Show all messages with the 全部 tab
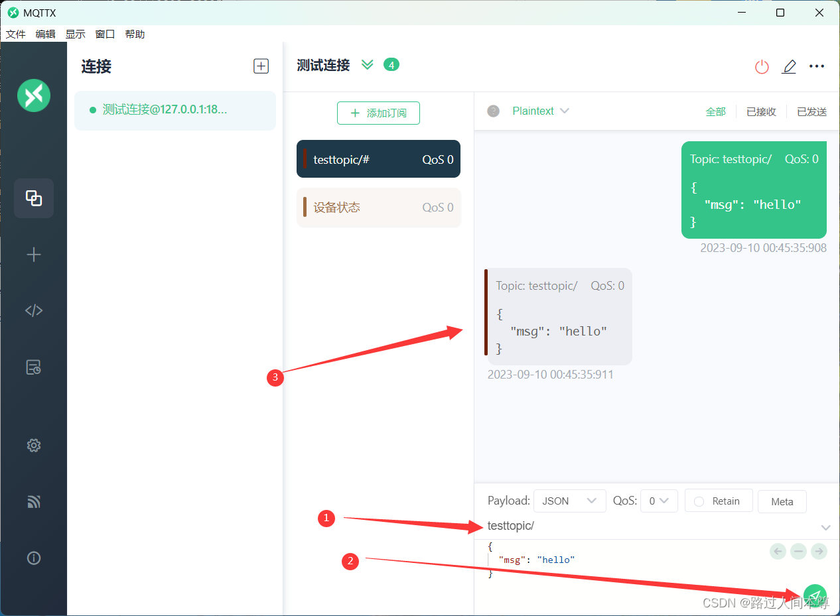This screenshot has height=616, width=840. pos(715,111)
